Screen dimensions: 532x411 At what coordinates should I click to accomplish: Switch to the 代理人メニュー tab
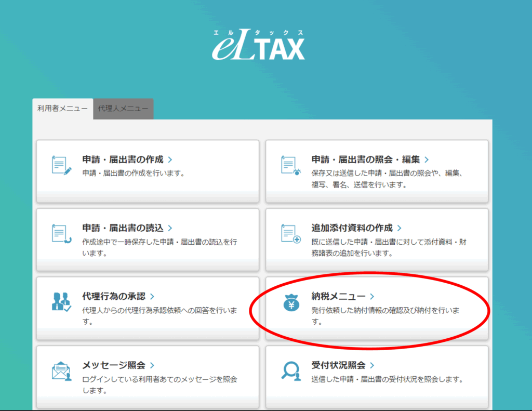tap(123, 109)
